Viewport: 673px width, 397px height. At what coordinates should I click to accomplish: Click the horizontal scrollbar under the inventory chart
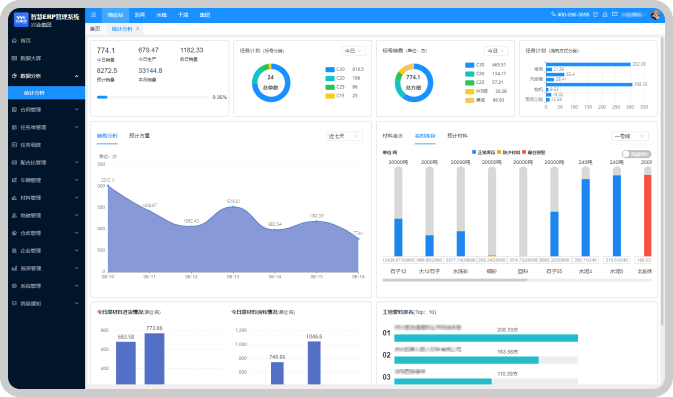[x=455, y=280]
